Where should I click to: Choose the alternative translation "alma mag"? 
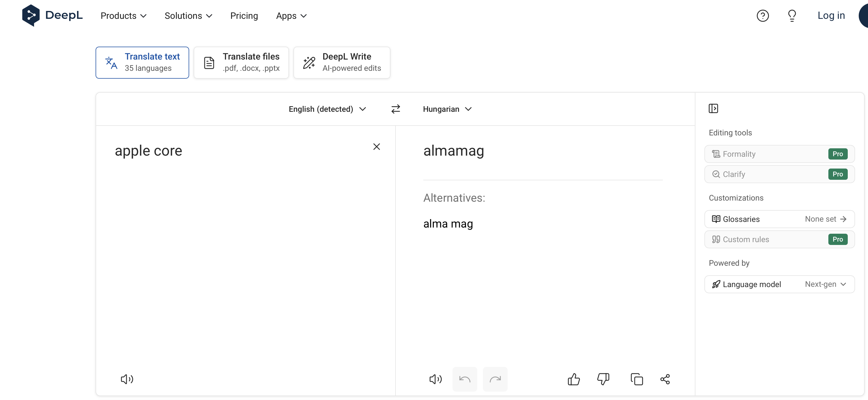click(x=448, y=224)
